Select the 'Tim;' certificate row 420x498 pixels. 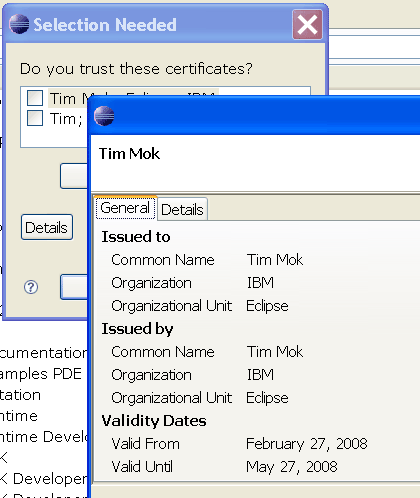pyautogui.click(x=66, y=119)
